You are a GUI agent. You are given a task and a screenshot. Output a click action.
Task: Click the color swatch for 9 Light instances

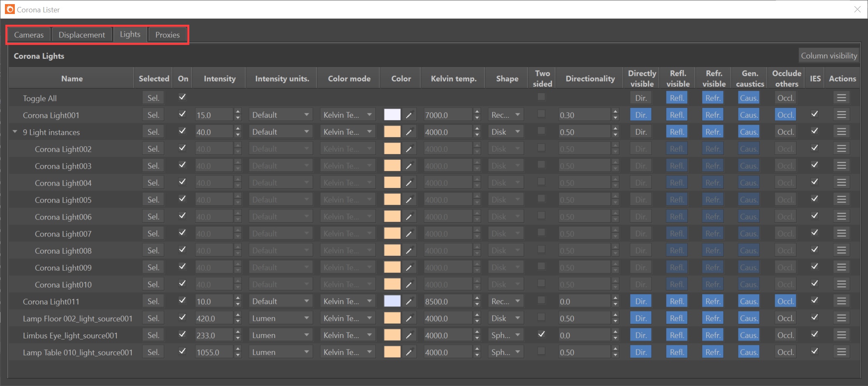coord(392,132)
